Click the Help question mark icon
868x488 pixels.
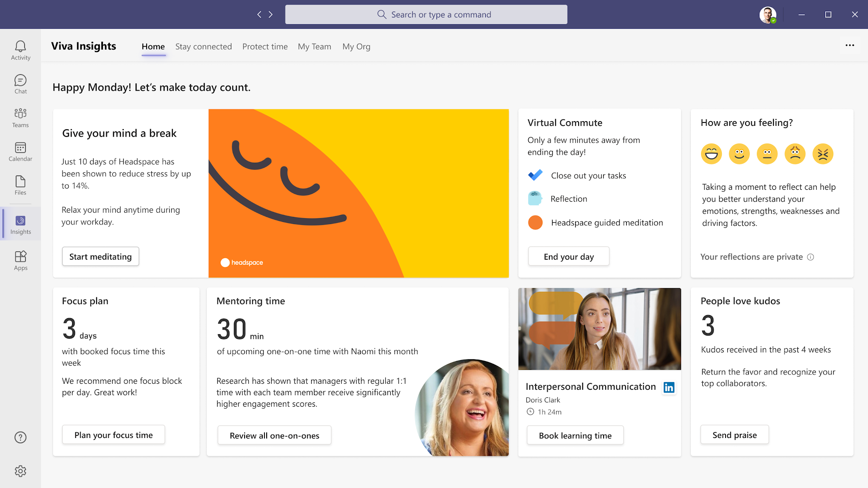[x=20, y=437]
